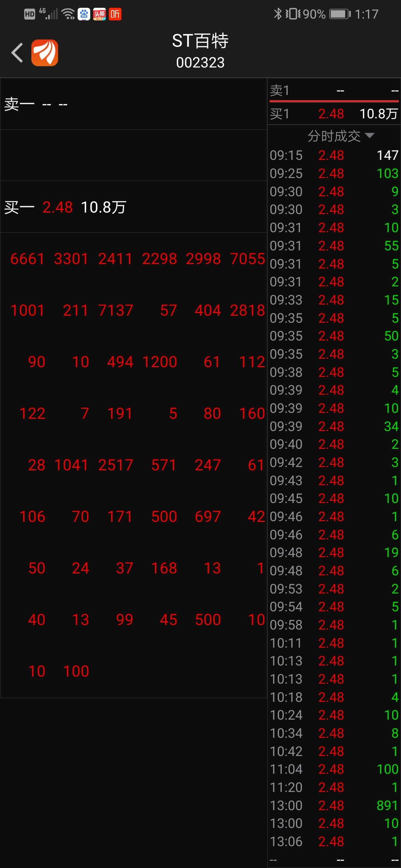Tap the vibrate mode icon in status bar

point(293,14)
